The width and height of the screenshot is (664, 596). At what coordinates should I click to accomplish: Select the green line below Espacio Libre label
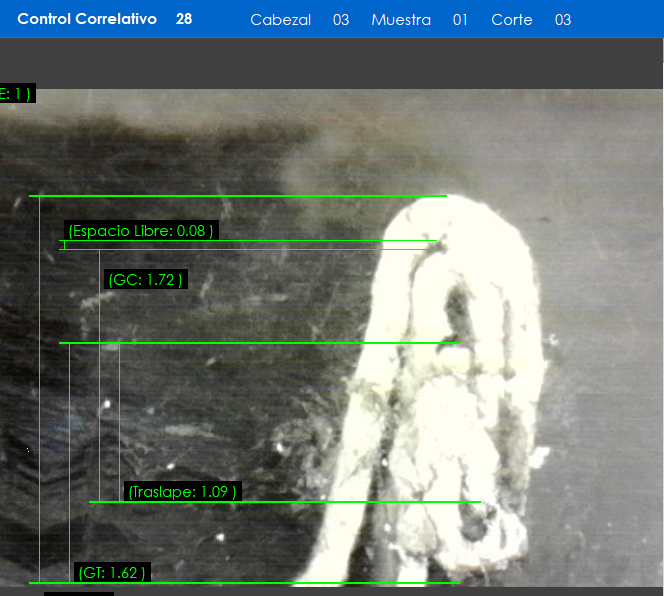(x=250, y=241)
